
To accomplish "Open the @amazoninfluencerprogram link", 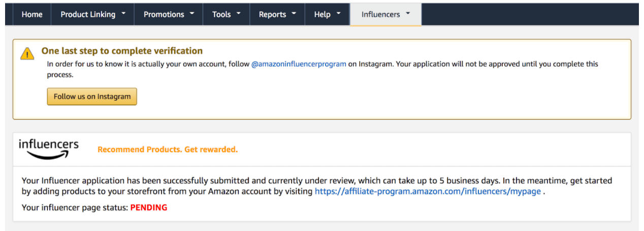I will tap(299, 64).
